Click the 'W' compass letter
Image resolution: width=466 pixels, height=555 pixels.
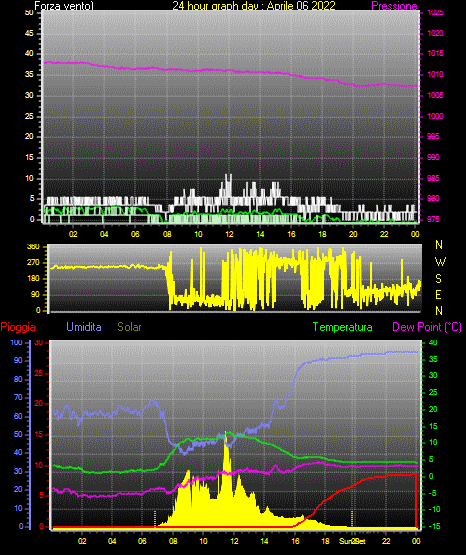(440, 262)
